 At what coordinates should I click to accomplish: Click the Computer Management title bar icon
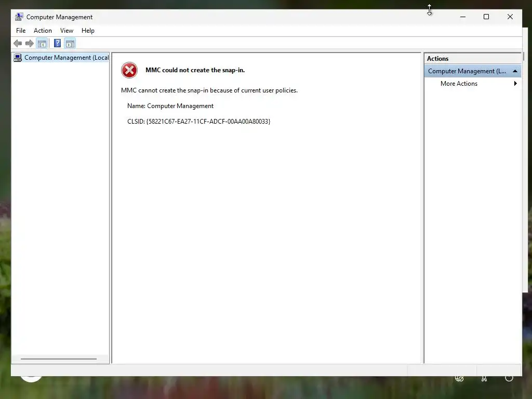[19, 17]
